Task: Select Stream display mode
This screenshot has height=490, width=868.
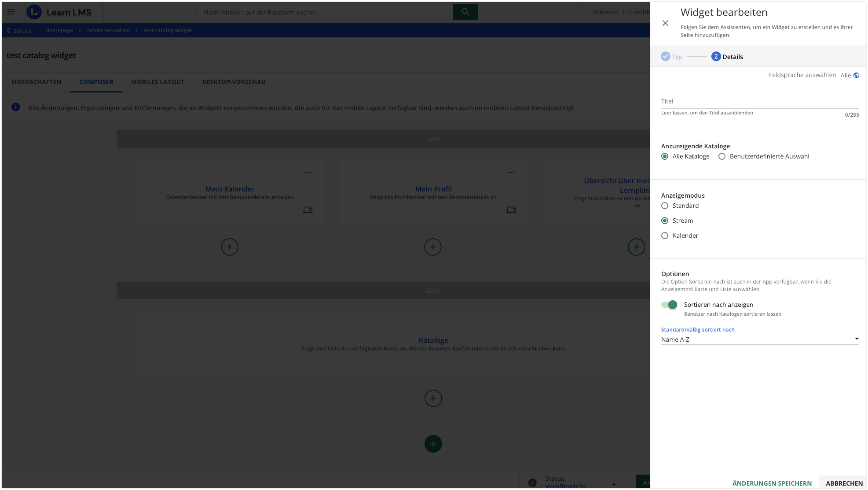Action: [665, 221]
